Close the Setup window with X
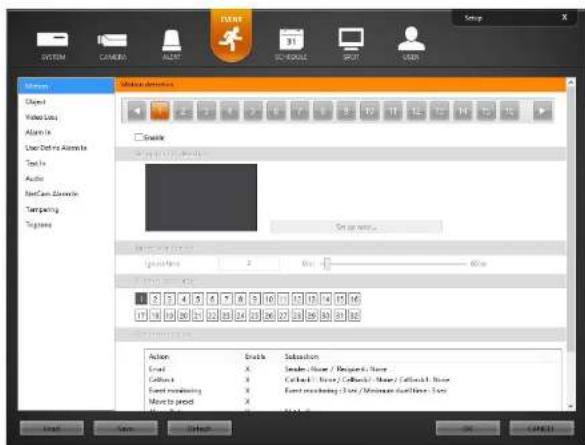 click(x=564, y=17)
